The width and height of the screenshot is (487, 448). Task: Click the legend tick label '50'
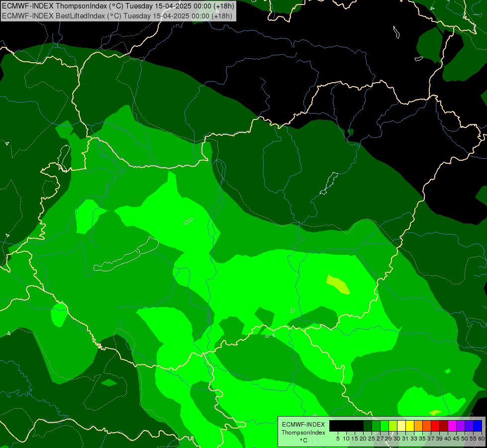tap(465, 439)
